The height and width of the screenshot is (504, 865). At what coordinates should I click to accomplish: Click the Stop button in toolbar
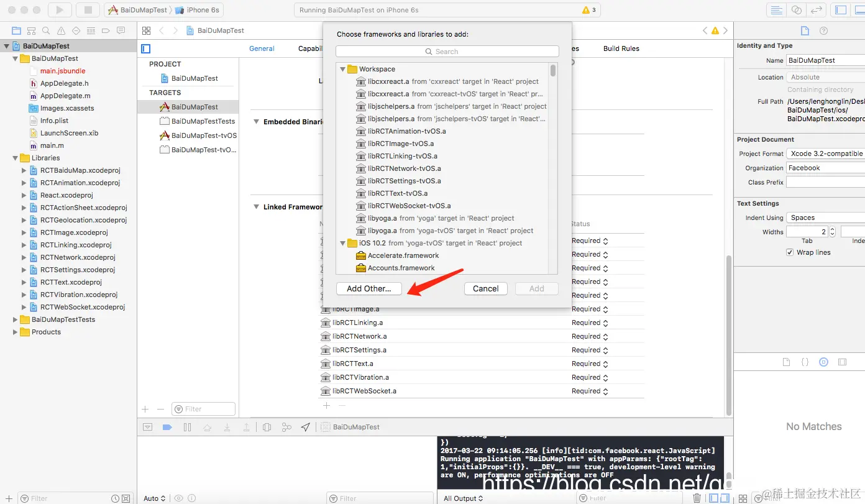tap(88, 10)
